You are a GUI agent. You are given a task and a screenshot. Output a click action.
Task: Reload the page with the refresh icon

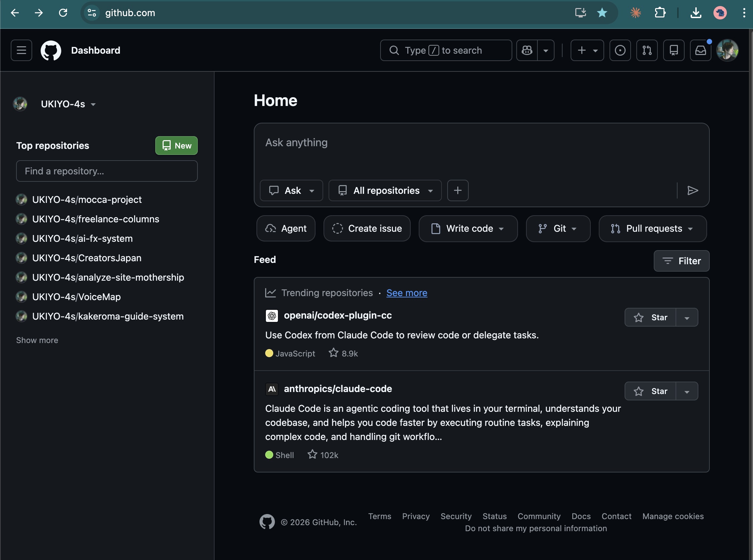pyautogui.click(x=63, y=13)
